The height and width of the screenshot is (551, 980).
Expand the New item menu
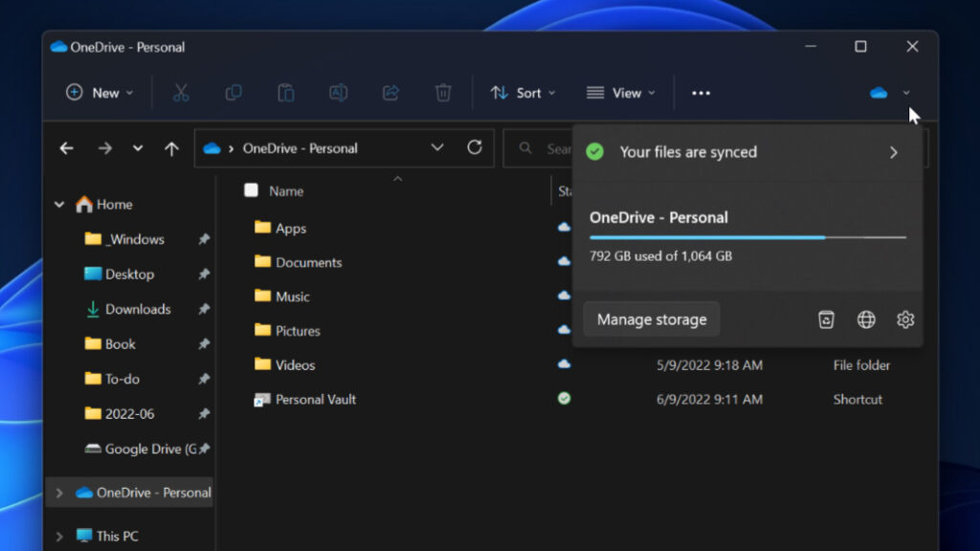coord(97,92)
